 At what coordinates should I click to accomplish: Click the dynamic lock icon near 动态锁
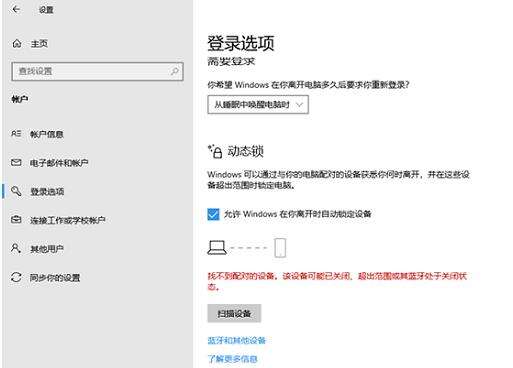[215, 152]
